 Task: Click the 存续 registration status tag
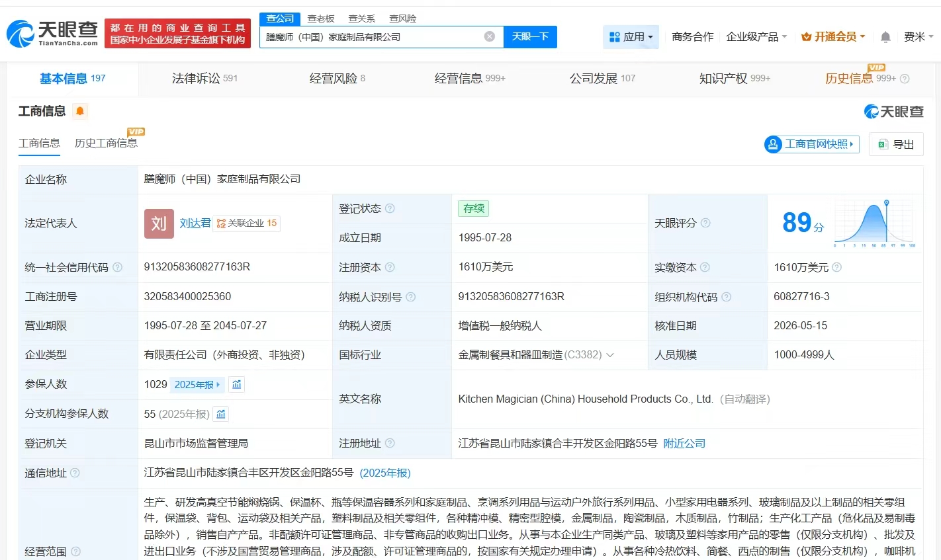pyautogui.click(x=474, y=208)
